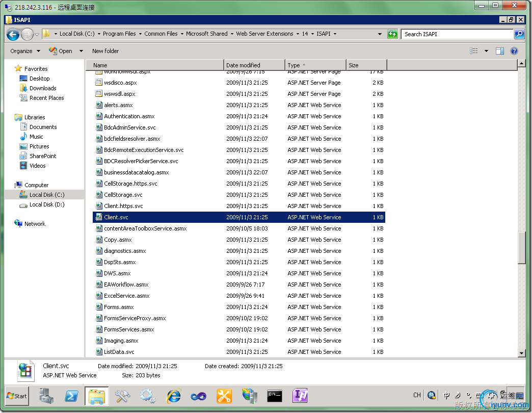Viewport: 532px width, 413px height.
Task: Sort by the Size column header
Action: click(x=366, y=65)
